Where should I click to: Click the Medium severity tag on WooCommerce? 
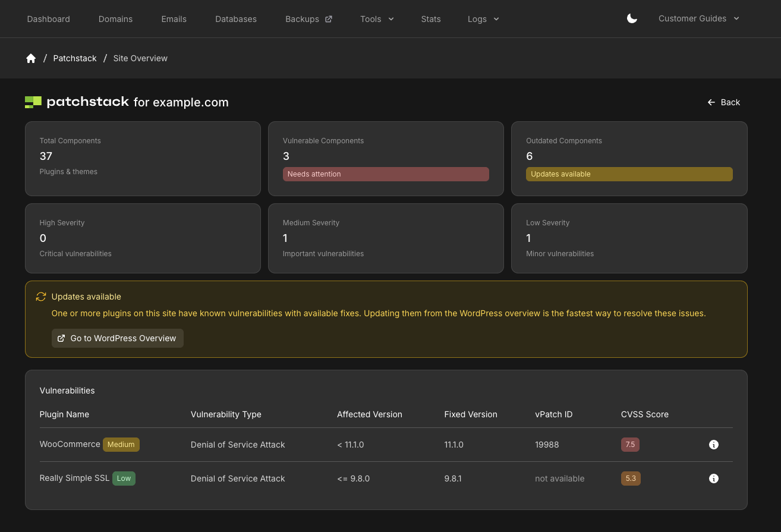[x=121, y=445]
